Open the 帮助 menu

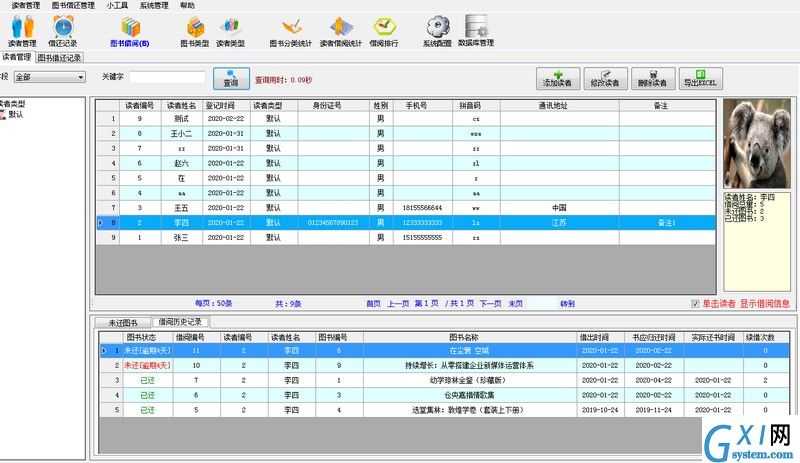pos(187,5)
